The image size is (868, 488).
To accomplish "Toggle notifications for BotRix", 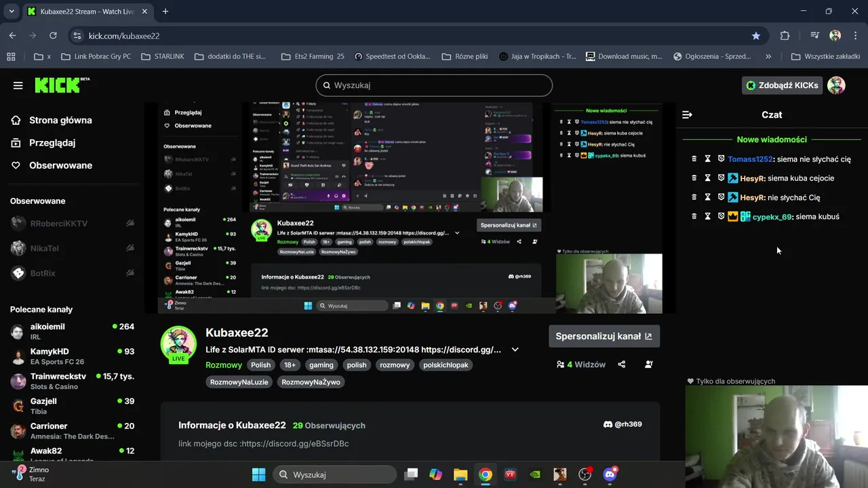I will pyautogui.click(x=130, y=274).
